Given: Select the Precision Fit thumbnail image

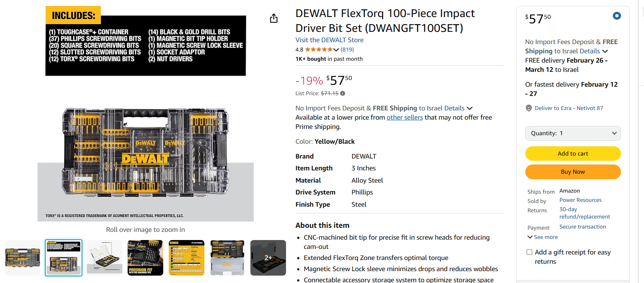Looking at the screenshot, I should (145, 258).
